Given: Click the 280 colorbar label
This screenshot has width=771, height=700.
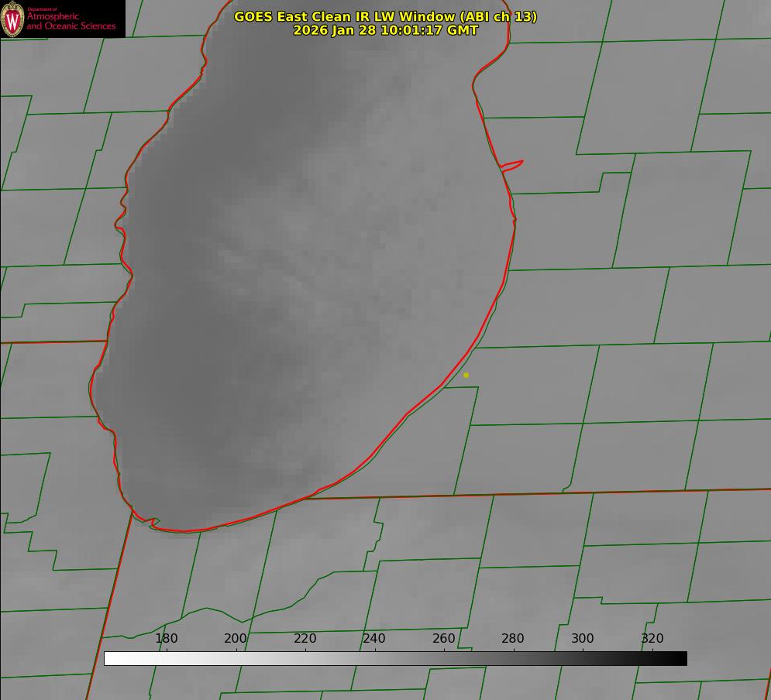Looking at the screenshot, I should (x=513, y=638).
